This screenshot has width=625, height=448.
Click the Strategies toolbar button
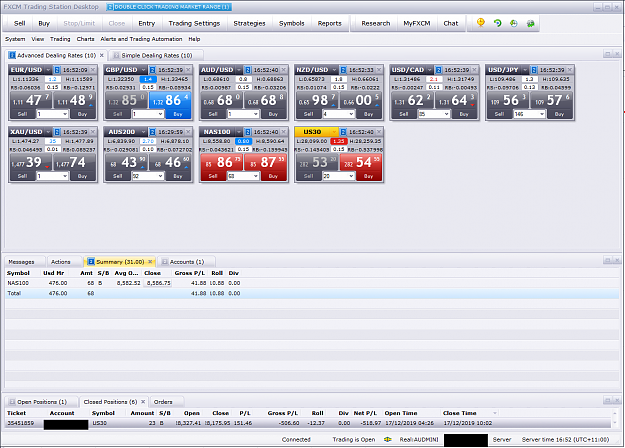click(x=249, y=24)
